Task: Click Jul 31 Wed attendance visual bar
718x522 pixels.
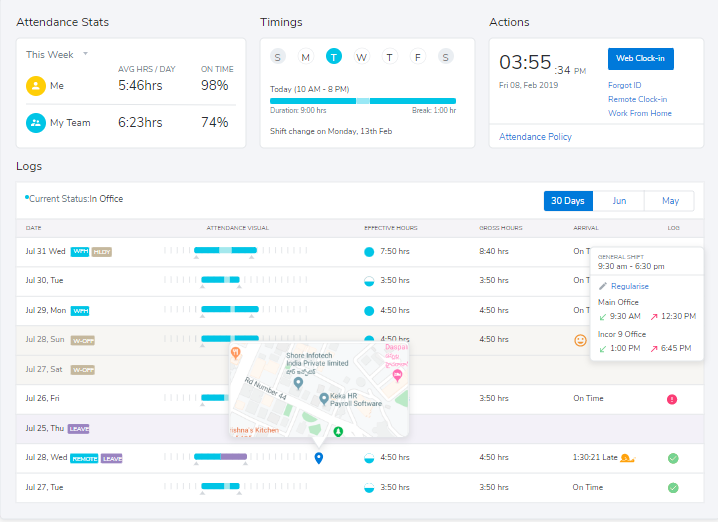Action: 225,250
